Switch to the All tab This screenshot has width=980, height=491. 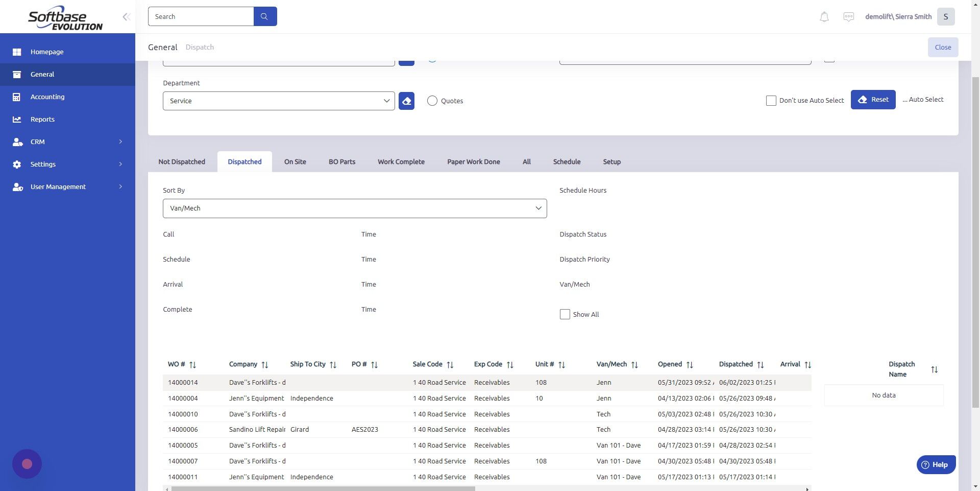(x=527, y=161)
